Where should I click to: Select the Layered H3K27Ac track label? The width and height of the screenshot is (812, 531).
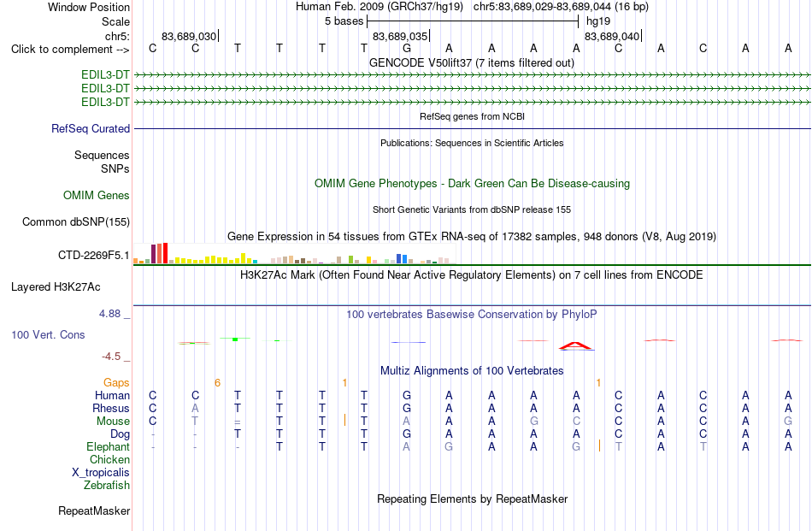coord(56,287)
